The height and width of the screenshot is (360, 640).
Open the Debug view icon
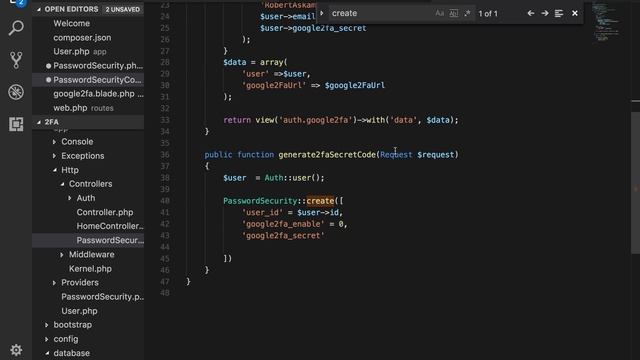[x=16, y=92]
